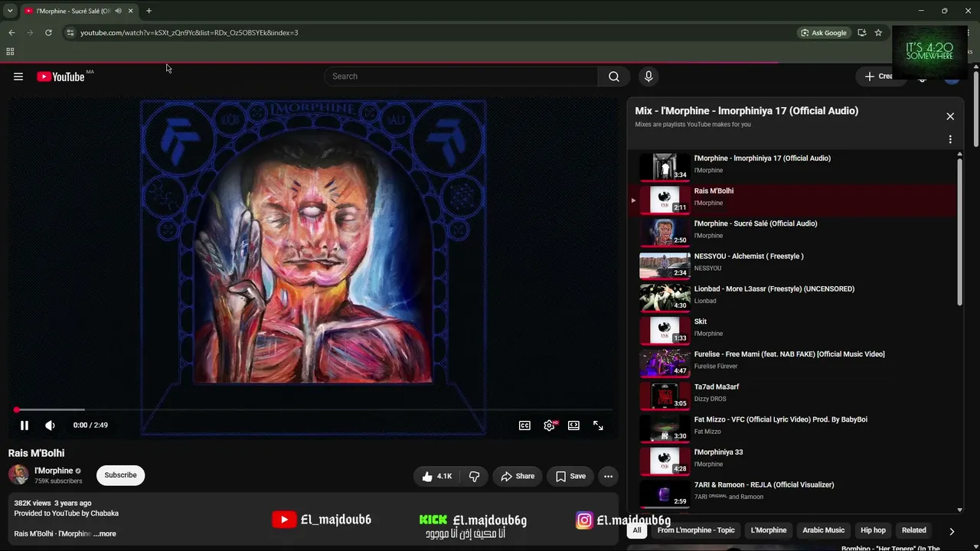Show more filter chips with right chevron
980x551 pixels.
click(952, 530)
